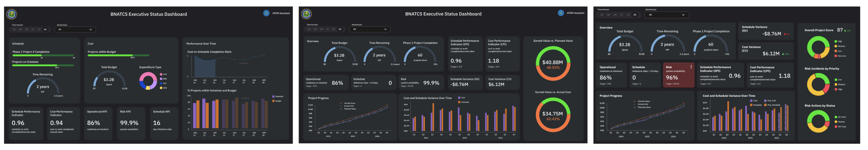
Task: Click the ATOM Assistant label in the left dashboard
Action: pyautogui.click(x=281, y=13)
